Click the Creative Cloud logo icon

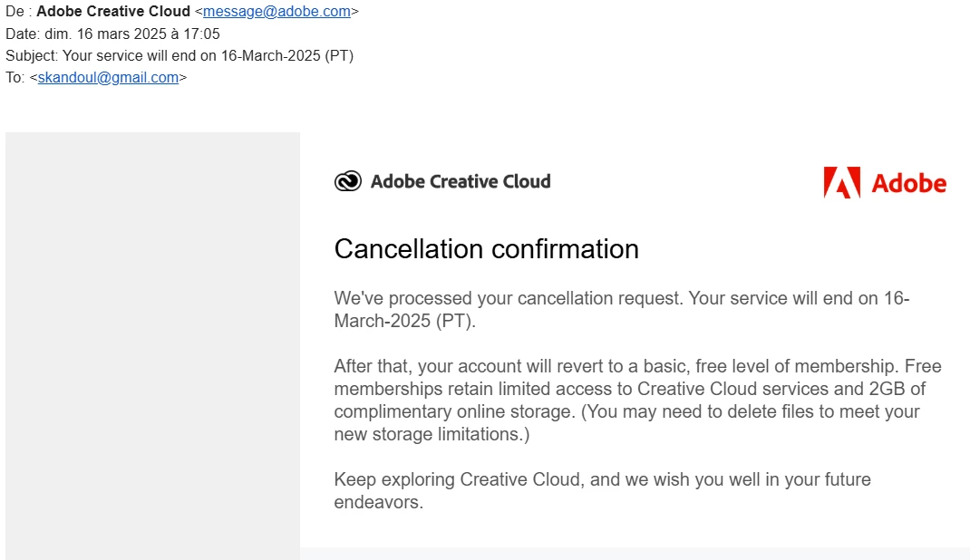347,182
